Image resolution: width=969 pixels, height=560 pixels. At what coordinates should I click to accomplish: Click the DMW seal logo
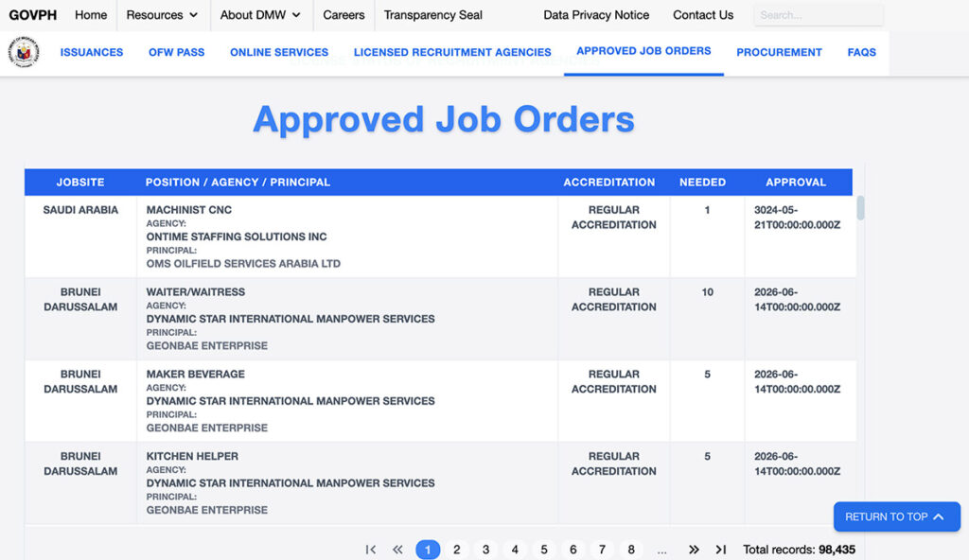coord(24,53)
